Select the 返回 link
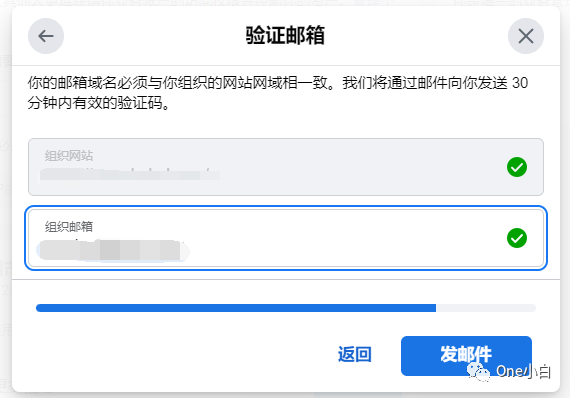Viewport: 570px width, 398px height. point(354,354)
